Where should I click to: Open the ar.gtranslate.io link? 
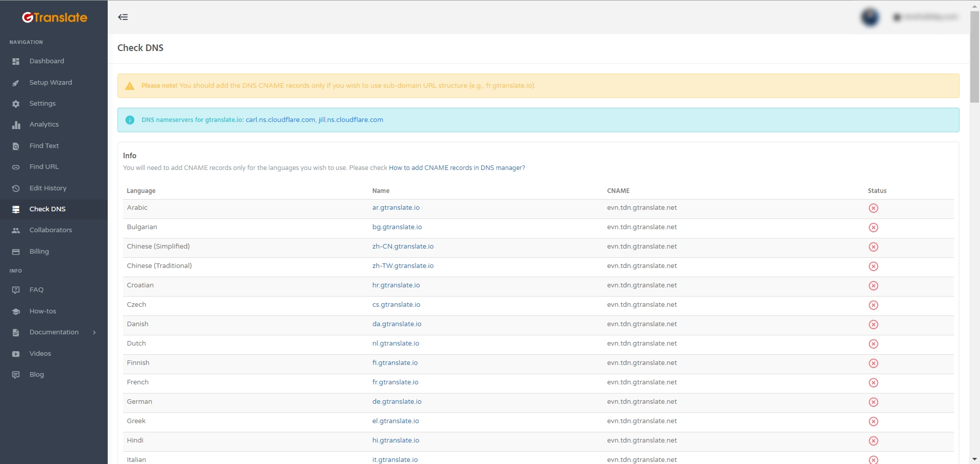tap(396, 208)
